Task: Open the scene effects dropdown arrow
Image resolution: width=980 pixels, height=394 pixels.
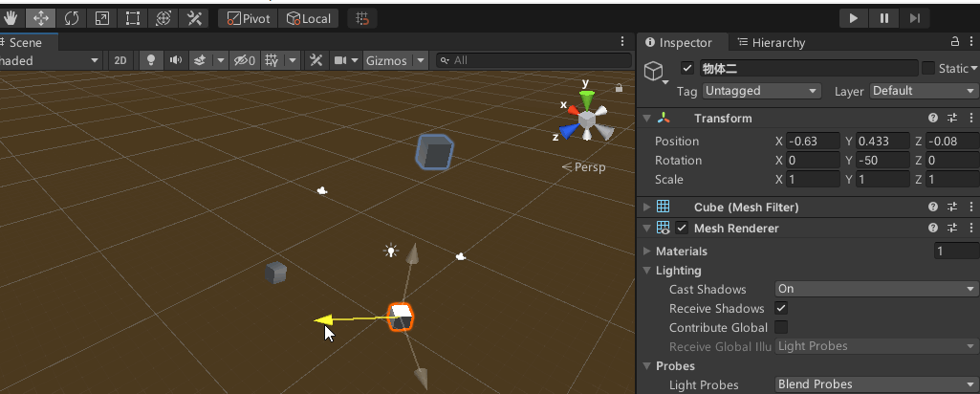Action: (220, 60)
